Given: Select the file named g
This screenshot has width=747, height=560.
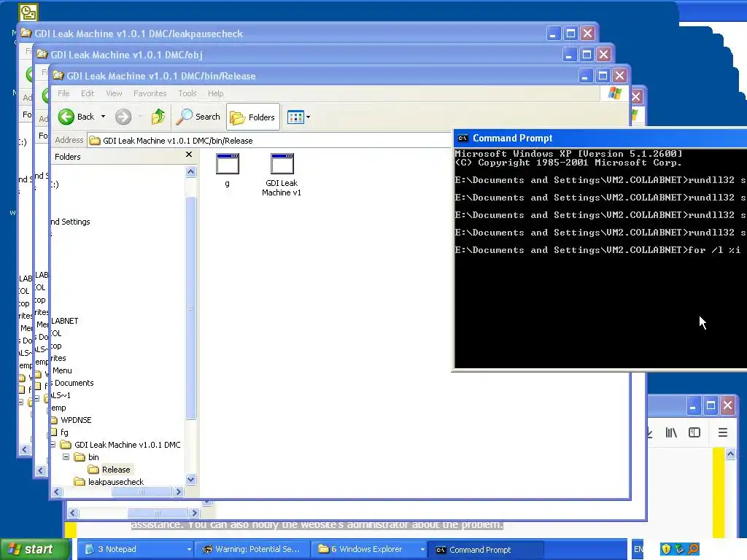Looking at the screenshot, I should [228, 170].
